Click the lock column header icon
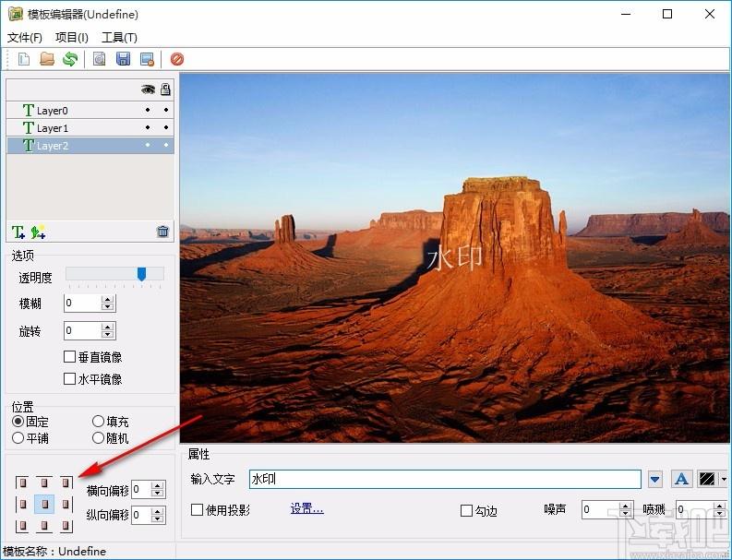This screenshot has height=560, width=732. coord(165,89)
